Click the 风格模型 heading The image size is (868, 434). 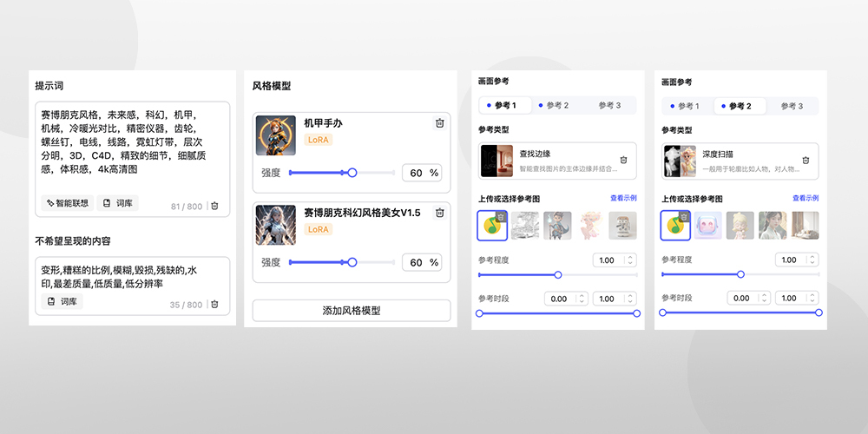[272, 86]
